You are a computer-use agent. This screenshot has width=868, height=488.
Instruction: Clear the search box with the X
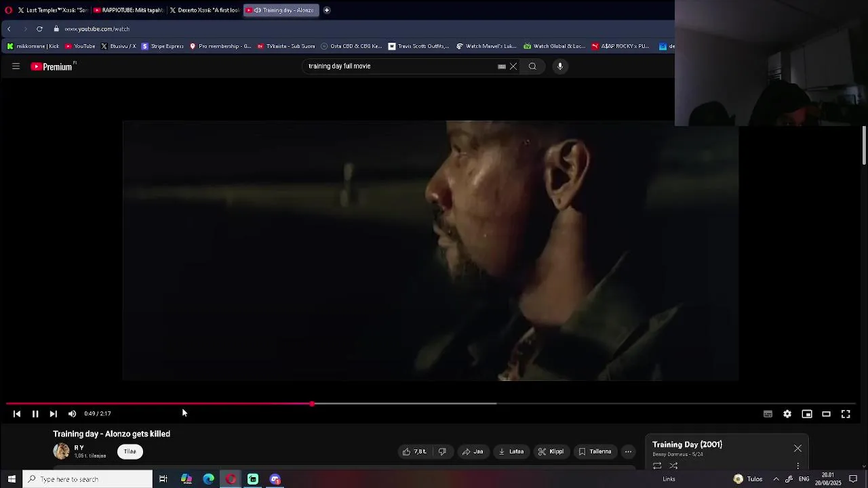513,66
